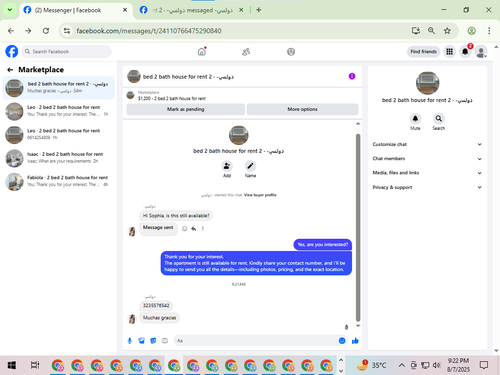Switch to the Messenger | Facebook tab
The width and height of the screenshot is (500, 375).
75,10
